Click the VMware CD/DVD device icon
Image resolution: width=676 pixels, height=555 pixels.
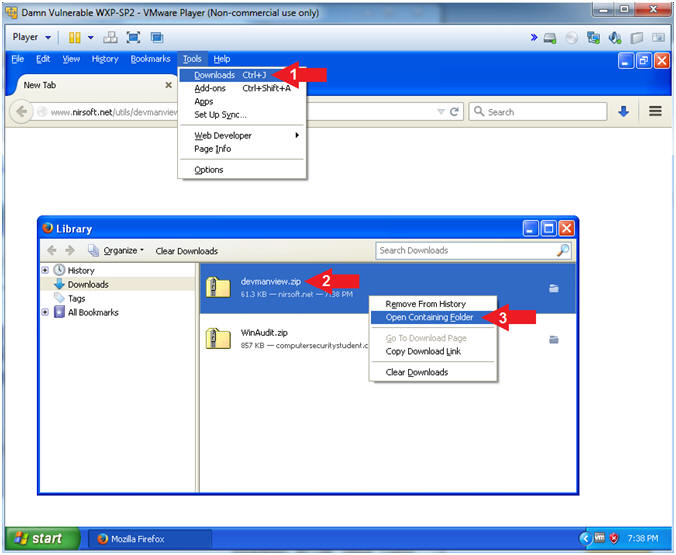pos(572,38)
